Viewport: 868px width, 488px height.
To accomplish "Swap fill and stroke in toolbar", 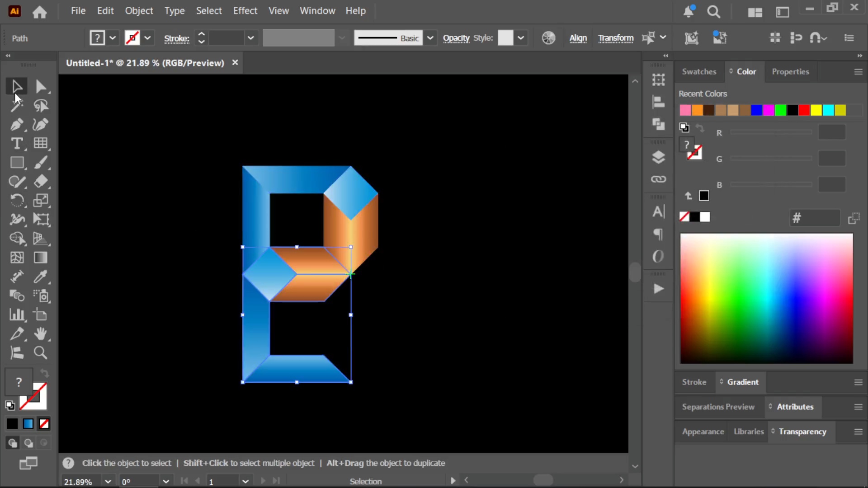I will point(44,373).
